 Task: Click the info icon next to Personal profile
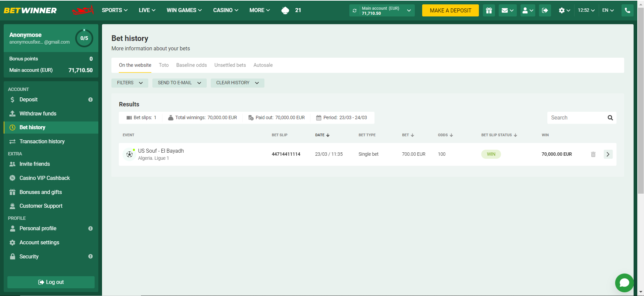[x=90, y=229]
